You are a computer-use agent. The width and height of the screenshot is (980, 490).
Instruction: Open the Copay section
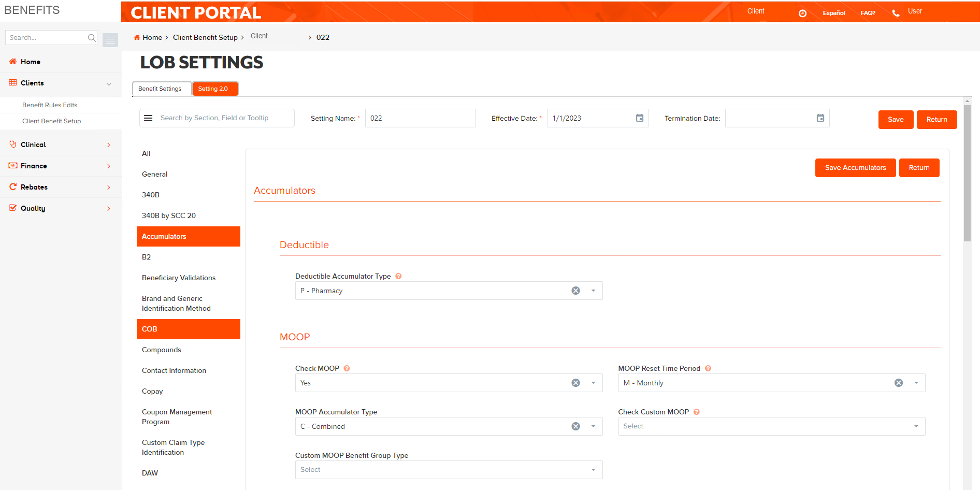coord(189,391)
